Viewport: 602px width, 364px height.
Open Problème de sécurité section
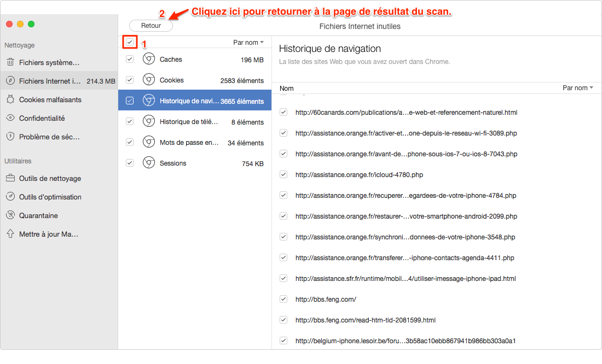(59, 137)
